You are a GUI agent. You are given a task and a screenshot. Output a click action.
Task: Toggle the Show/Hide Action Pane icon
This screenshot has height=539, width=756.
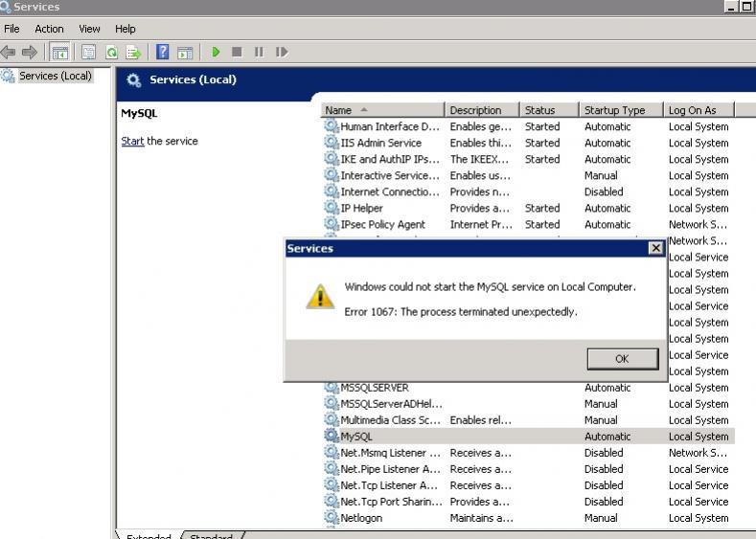(x=185, y=52)
